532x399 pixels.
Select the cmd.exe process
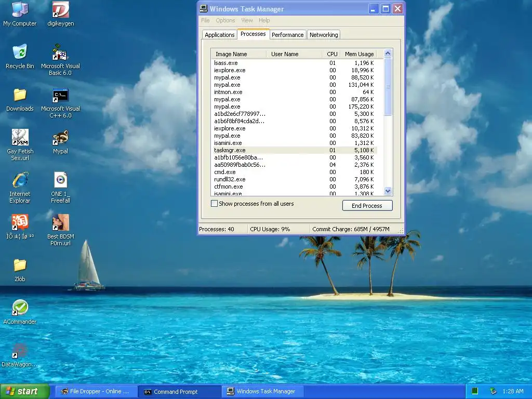294,172
